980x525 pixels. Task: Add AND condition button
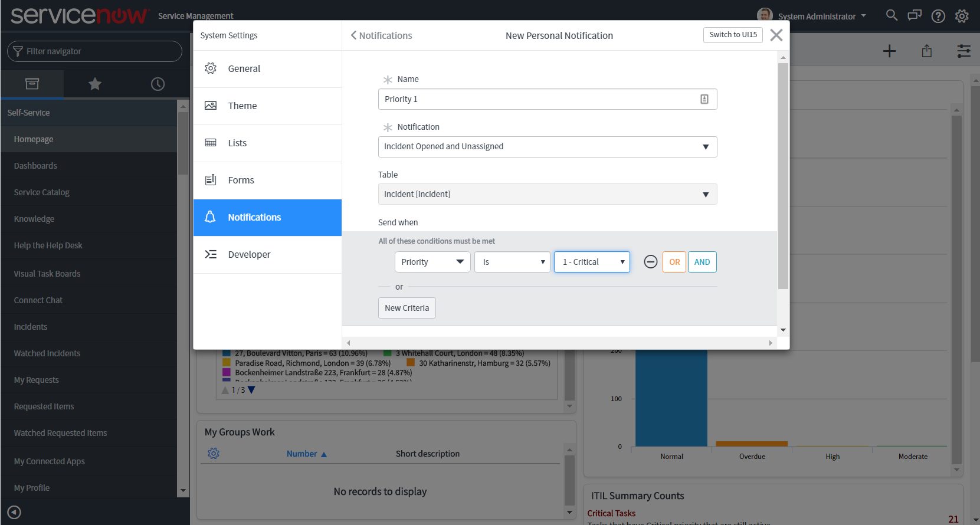[x=702, y=262]
